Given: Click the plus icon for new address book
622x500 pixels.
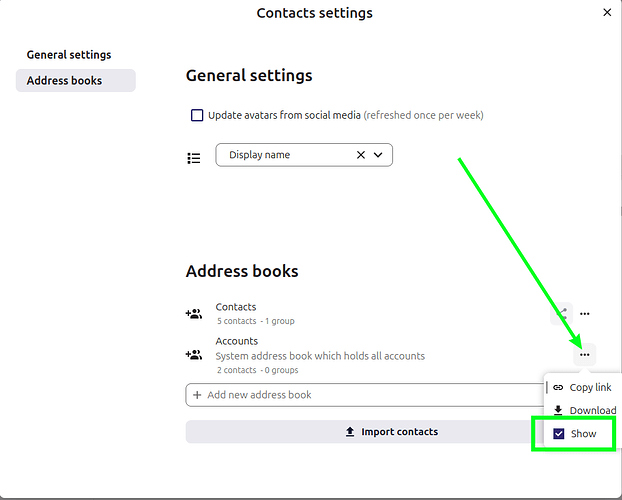Looking at the screenshot, I should point(197,395).
